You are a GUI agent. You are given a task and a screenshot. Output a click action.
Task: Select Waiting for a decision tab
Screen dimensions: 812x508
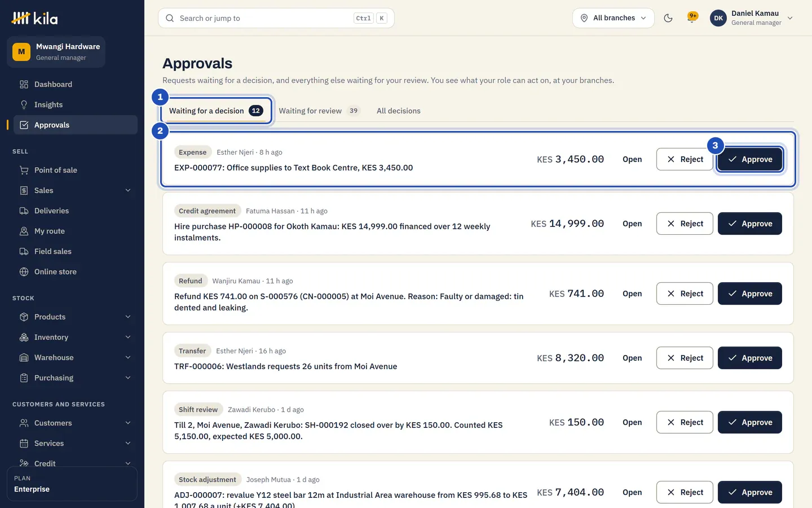[x=216, y=111]
